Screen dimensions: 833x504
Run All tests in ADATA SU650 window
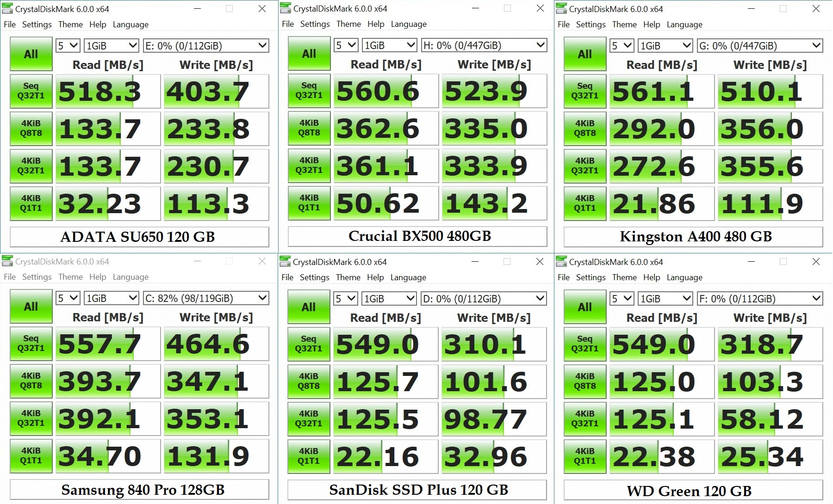(31, 54)
